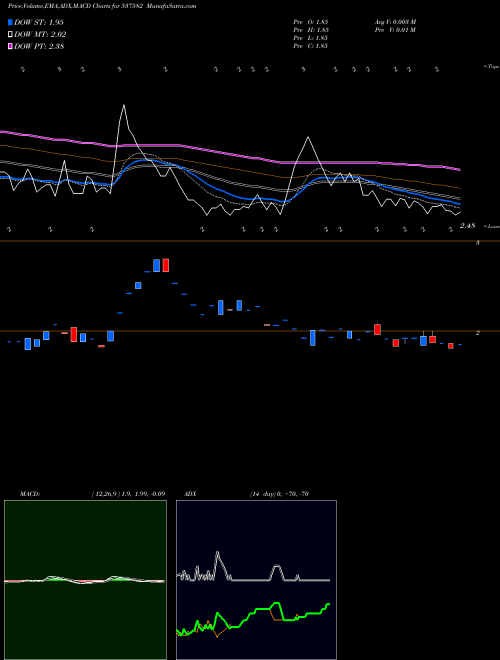This screenshot has height=660, width=500.
Task: Click the 'Pre O: 1.85' open value
Action: [311, 22]
